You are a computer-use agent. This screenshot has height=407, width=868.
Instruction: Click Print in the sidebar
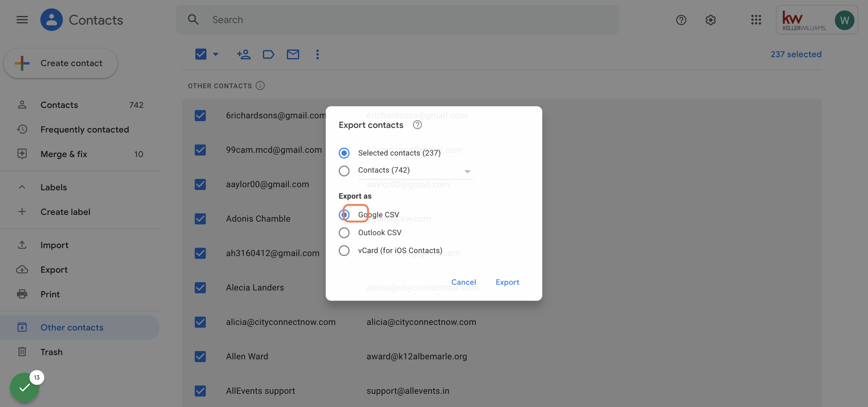click(80, 294)
